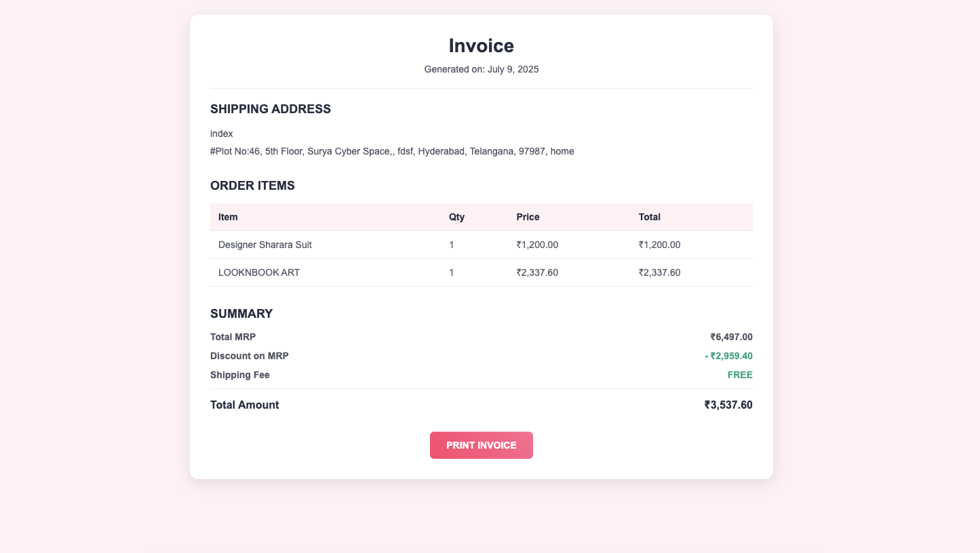Click the Total Amount value ₹3,537.60
The width and height of the screenshot is (980, 553).
pos(728,405)
